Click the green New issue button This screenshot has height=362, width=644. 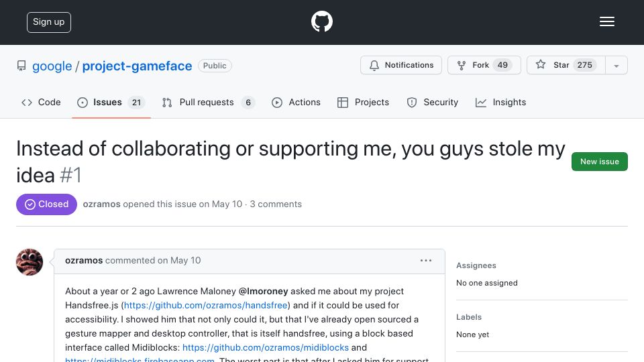pos(599,162)
